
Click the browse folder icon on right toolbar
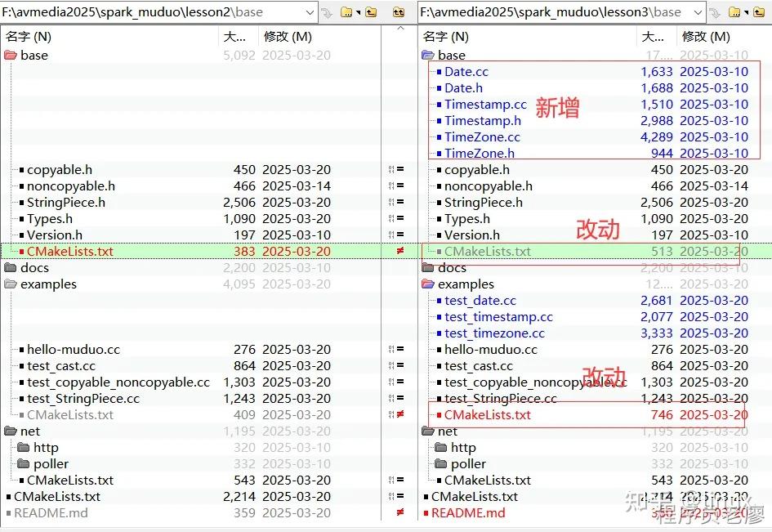tap(734, 11)
